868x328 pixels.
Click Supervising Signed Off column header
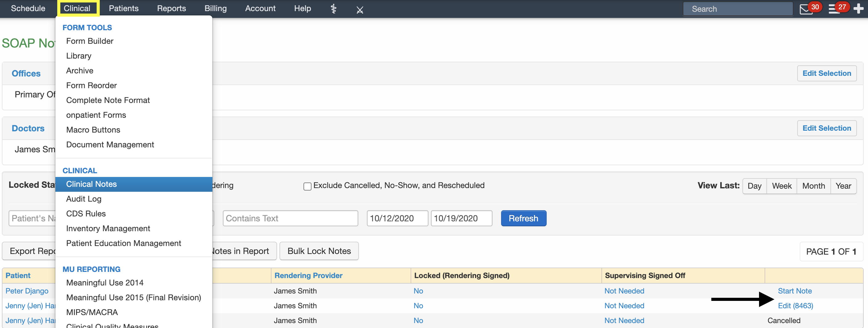coord(645,276)
